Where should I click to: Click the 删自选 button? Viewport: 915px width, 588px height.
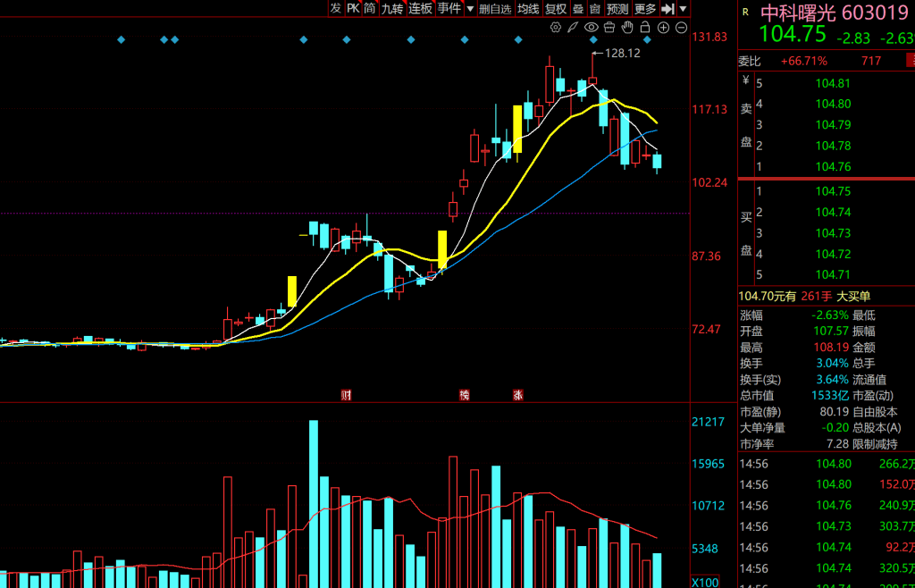click(x=495, y=8)
